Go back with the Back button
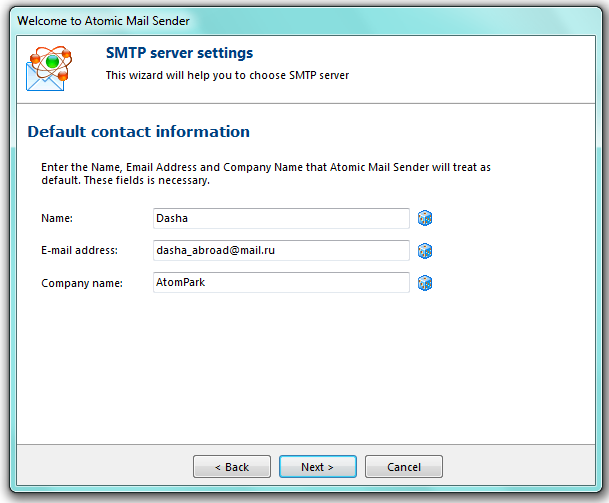The width and height of the screenshot is (609, 503). click(x=231, y=467)
